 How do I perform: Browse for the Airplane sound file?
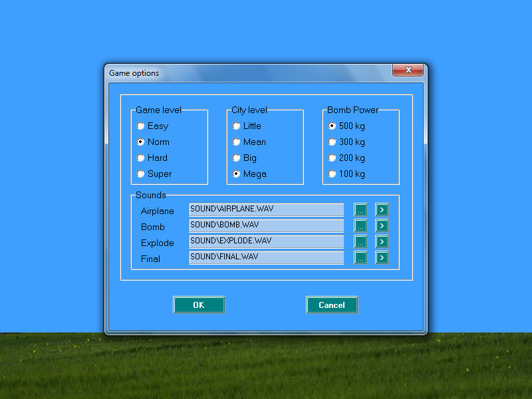click(360, 209)
